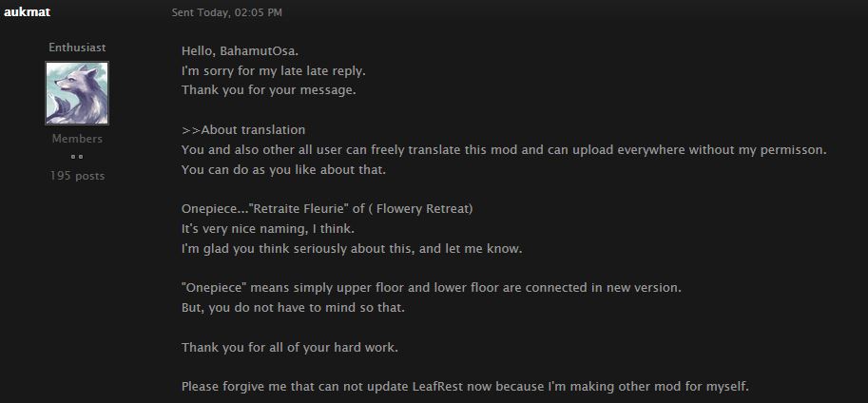Click the Retraite Fleurie naming line

coord(327,208)
